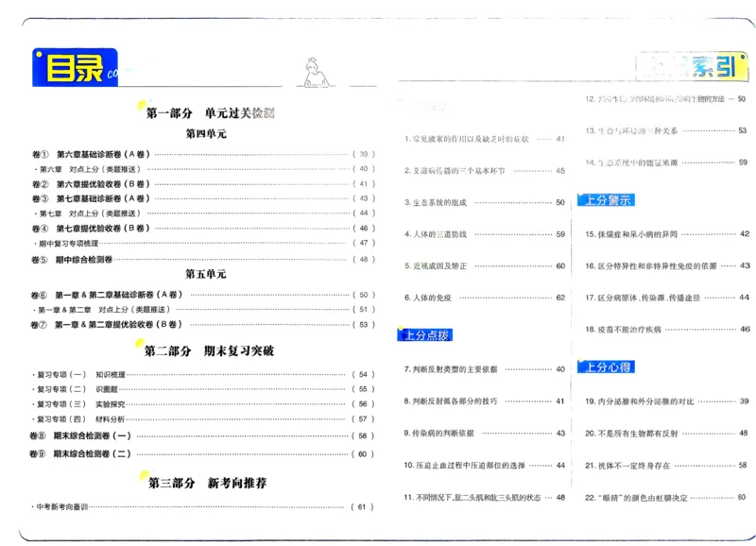The image size is (756, 546).
Task: Pick item 22 "眼睛"的颜色由虹膜决定
Action: click(666, 497)
